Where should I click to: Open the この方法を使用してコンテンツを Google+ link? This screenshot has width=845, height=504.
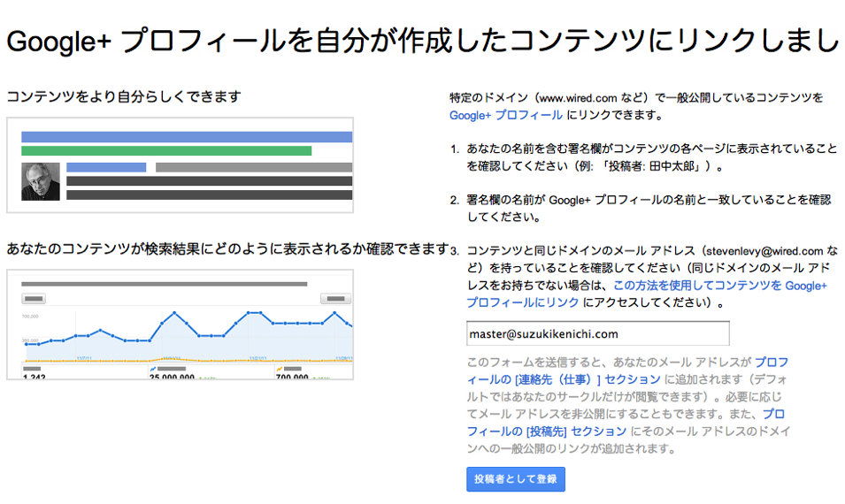tap(720, 285)
